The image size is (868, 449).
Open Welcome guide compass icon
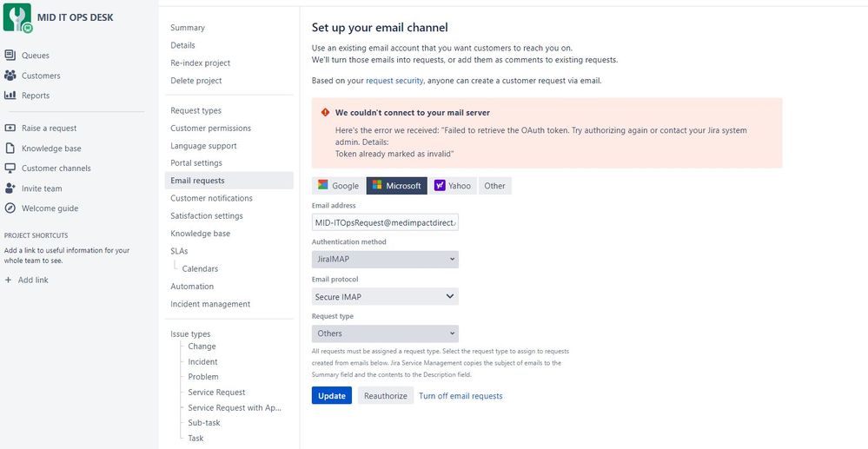pos(10,208)
